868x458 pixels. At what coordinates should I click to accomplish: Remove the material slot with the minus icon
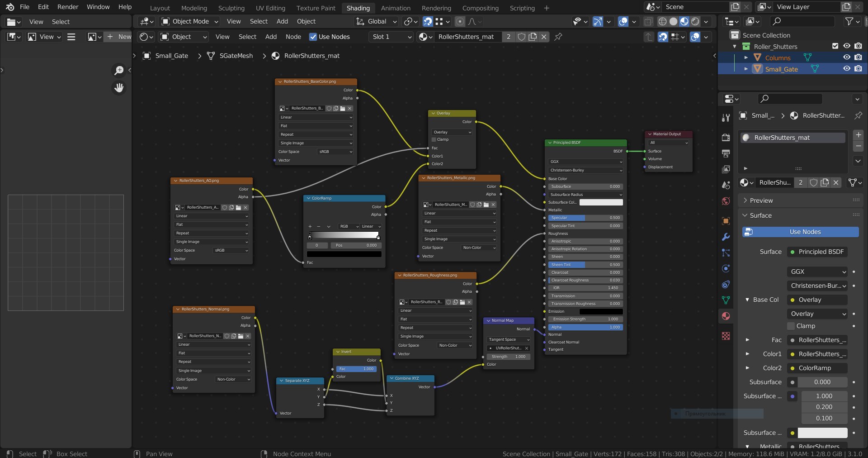pos(858,146)
